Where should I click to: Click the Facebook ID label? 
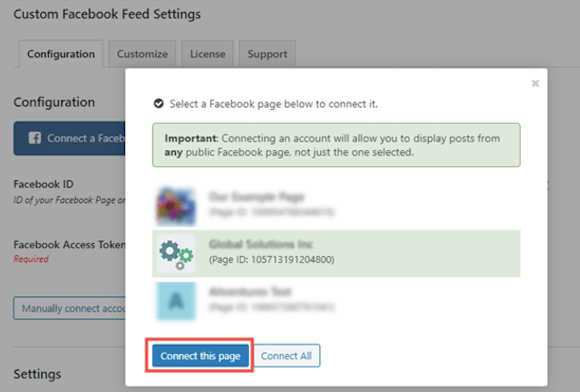[43, 184]
